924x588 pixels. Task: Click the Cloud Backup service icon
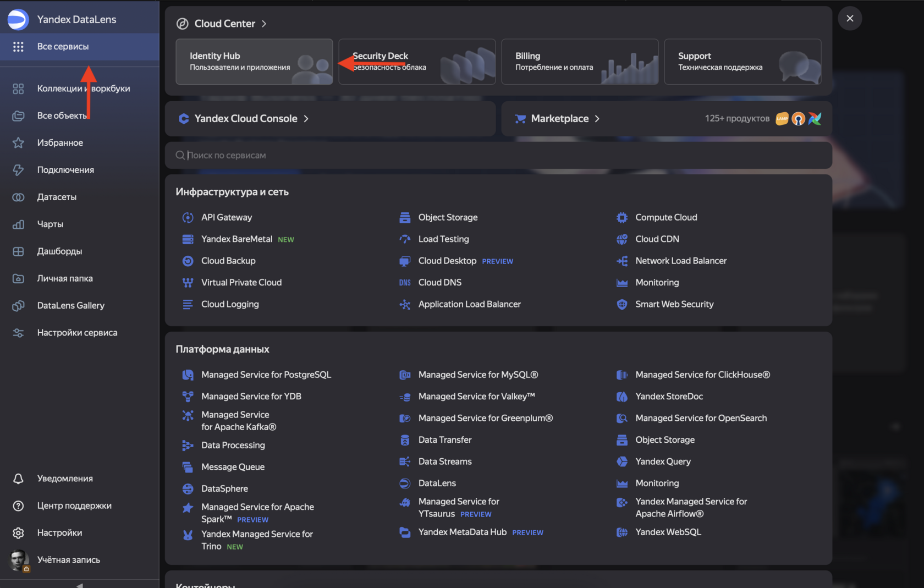point(188,261)
